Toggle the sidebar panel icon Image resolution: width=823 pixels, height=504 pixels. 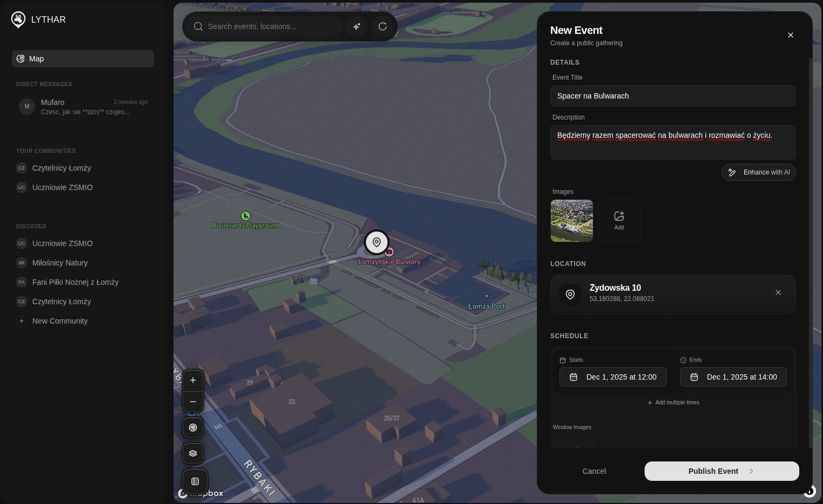coord(195,481)
